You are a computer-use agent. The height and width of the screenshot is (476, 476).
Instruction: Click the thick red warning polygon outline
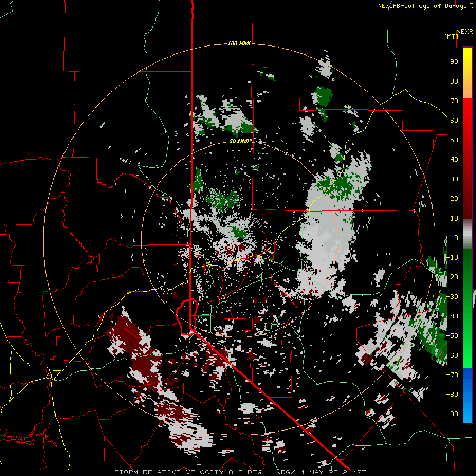pos(187,317)
